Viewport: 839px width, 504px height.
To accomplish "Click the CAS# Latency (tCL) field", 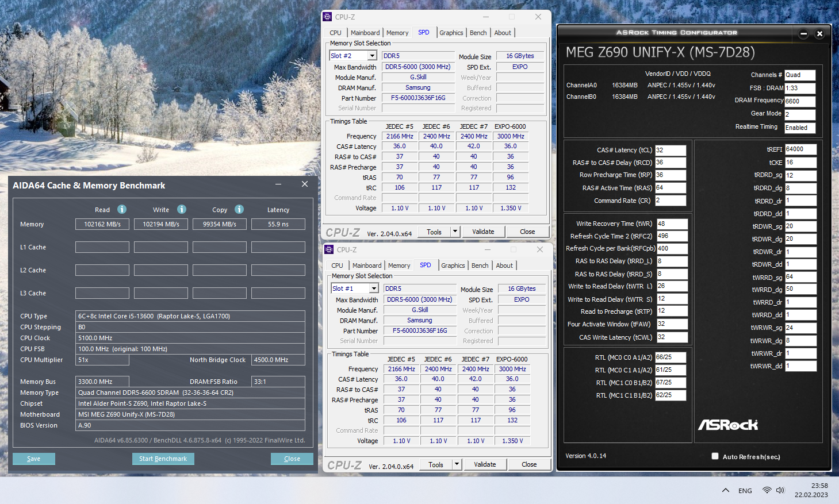I will 671,150.
